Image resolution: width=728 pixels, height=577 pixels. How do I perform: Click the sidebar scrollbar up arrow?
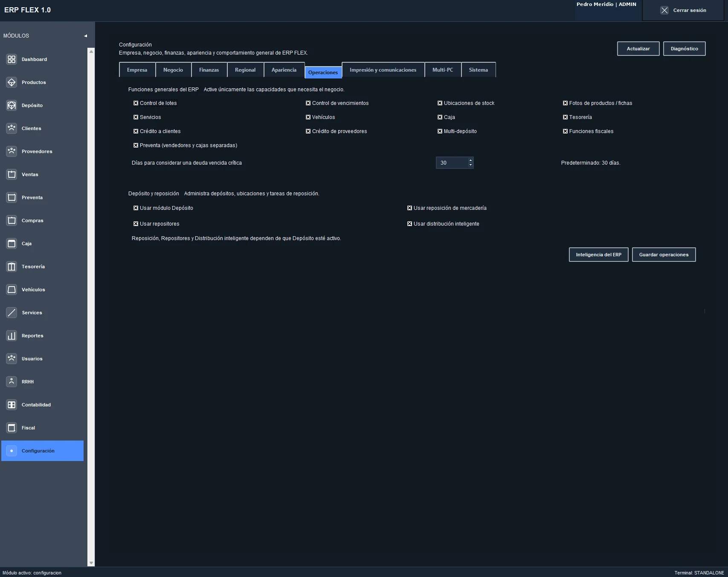pos(91,52)
